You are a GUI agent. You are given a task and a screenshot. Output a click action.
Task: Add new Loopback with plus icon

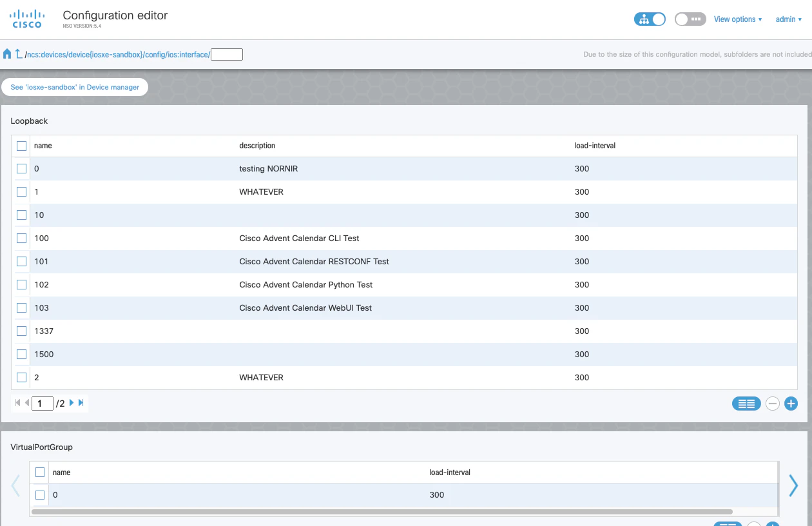791,404
